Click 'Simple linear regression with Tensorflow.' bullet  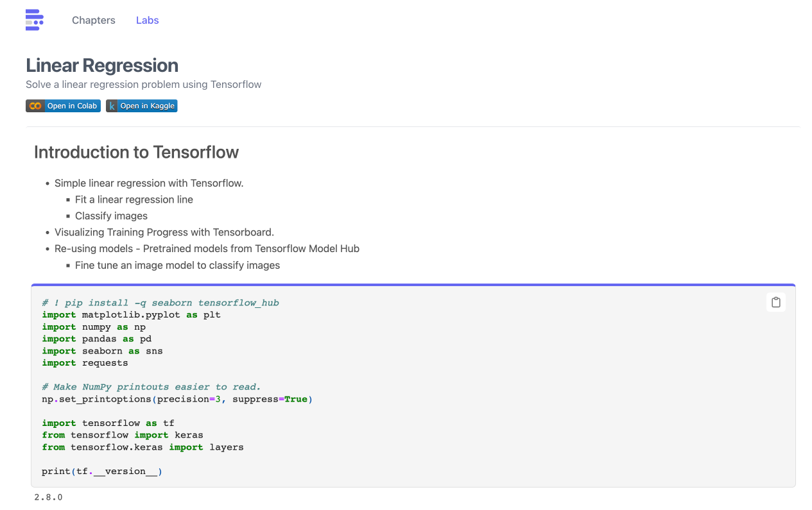coord(149,183)
